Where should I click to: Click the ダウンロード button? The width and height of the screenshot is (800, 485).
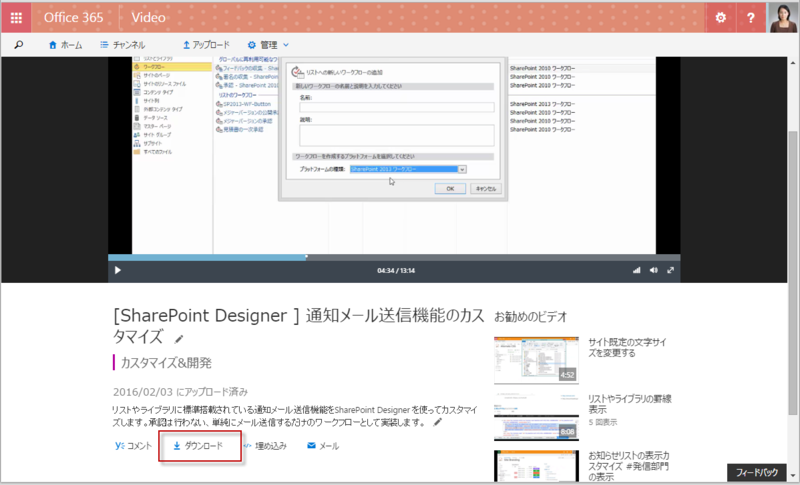point(201,446)
